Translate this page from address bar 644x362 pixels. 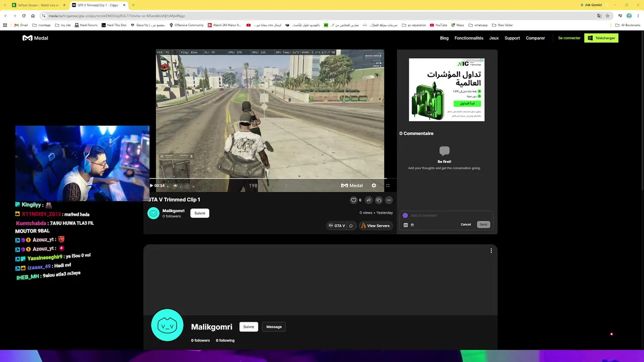pyautogui.click(x=599, y=16)
